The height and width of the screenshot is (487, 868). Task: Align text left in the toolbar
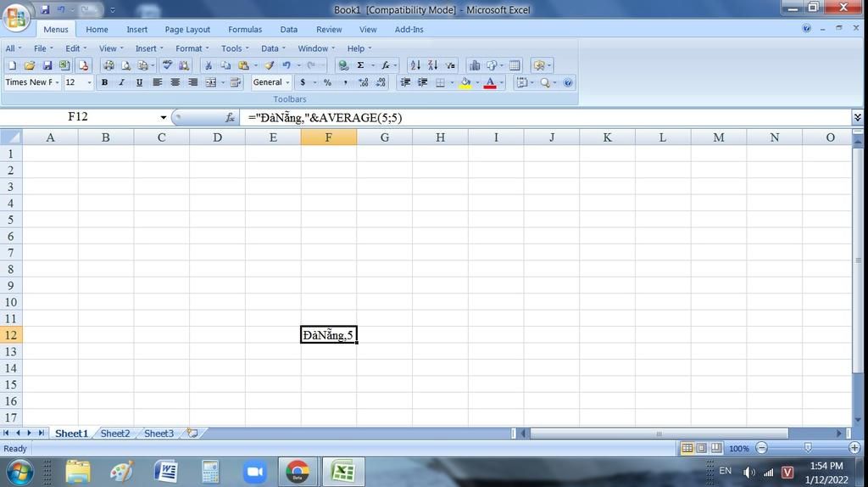coord(158,82)
